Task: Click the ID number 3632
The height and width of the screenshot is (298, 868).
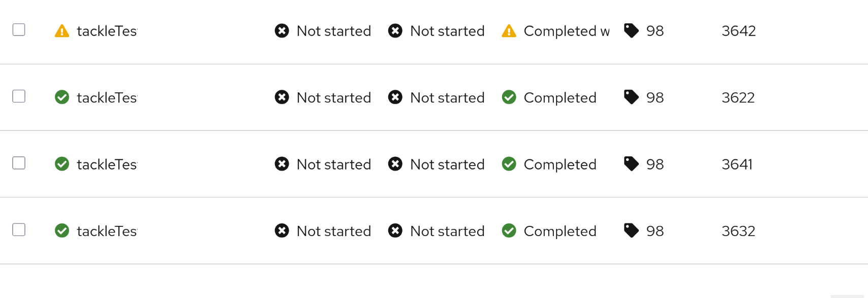Action: (x=738, y=231)
